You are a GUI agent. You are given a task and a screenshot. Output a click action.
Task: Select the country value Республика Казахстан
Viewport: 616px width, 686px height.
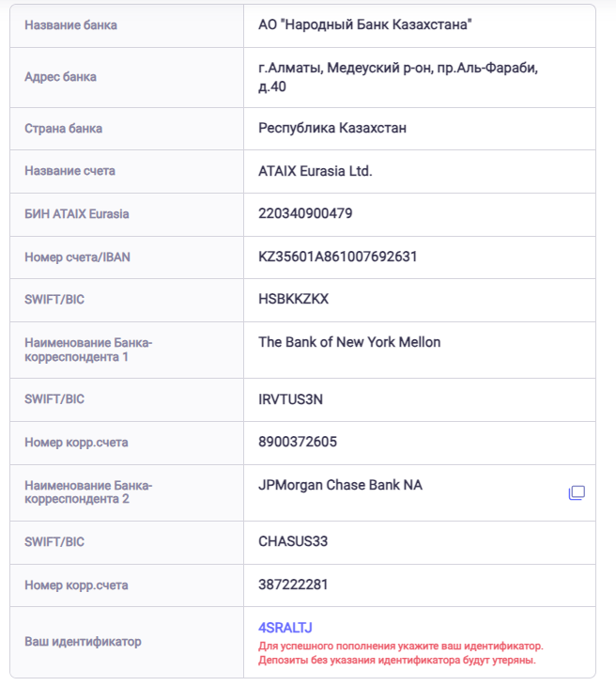[x=332, y=128]
